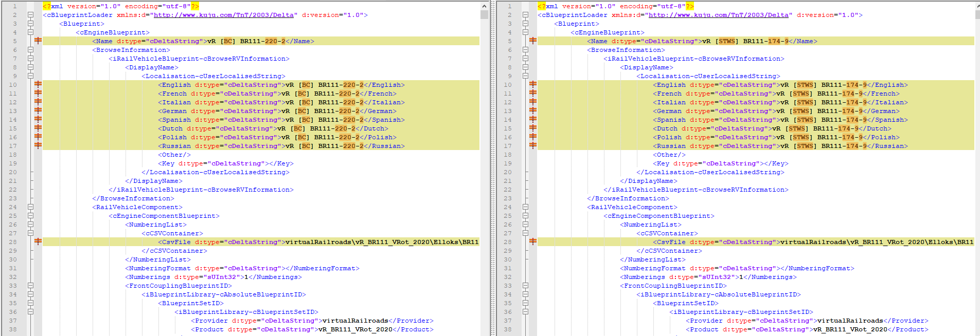The image size is (980, 336).
Task: Click the Polish line in right pane
Action: (x=756, y=137)
